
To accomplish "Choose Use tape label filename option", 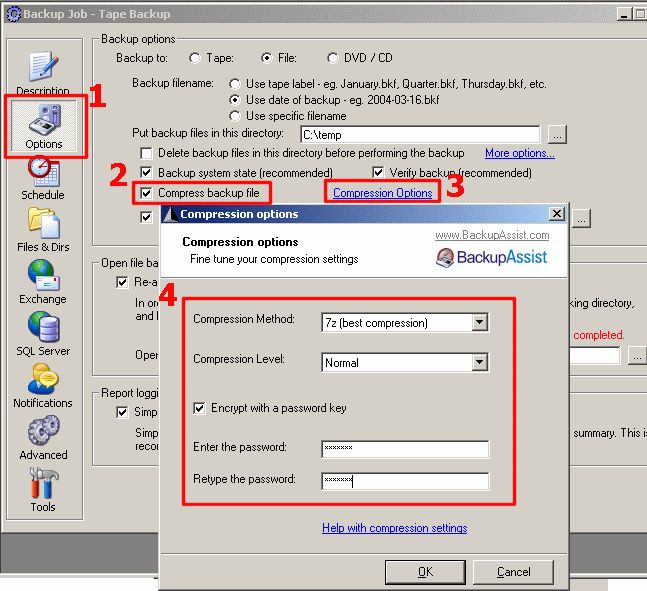I will [x=235, y=84].
